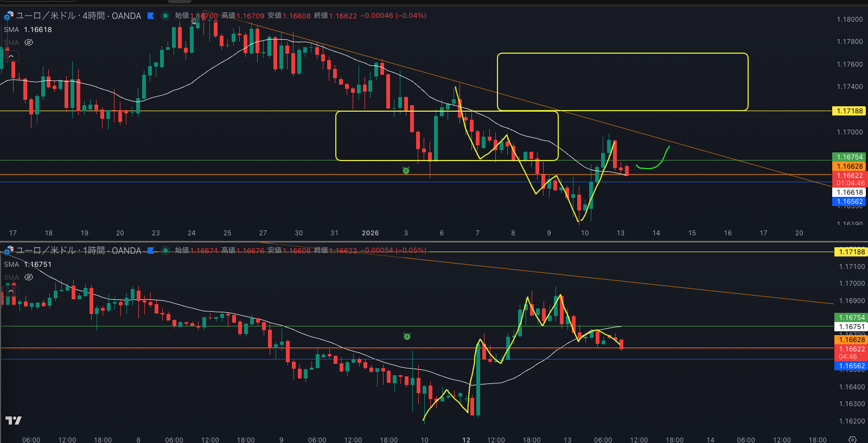
Task: Collapse indicator legend on 4-hour chart
Action: coord(11,56)
